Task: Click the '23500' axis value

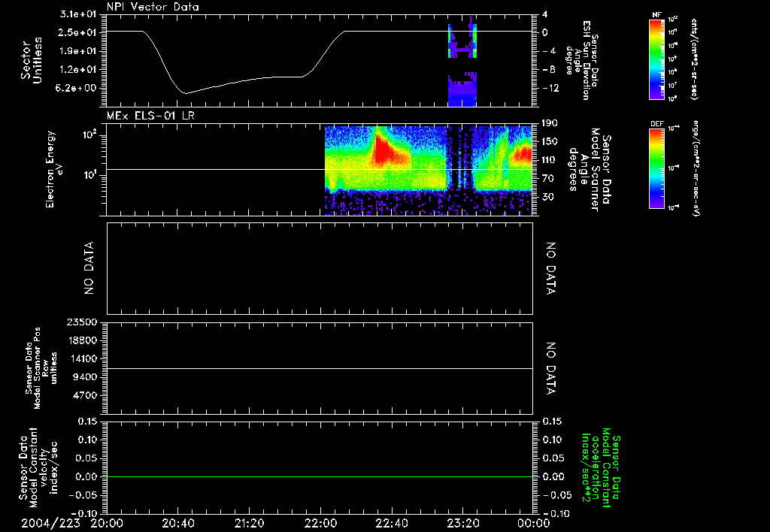Action: (81, 322)
